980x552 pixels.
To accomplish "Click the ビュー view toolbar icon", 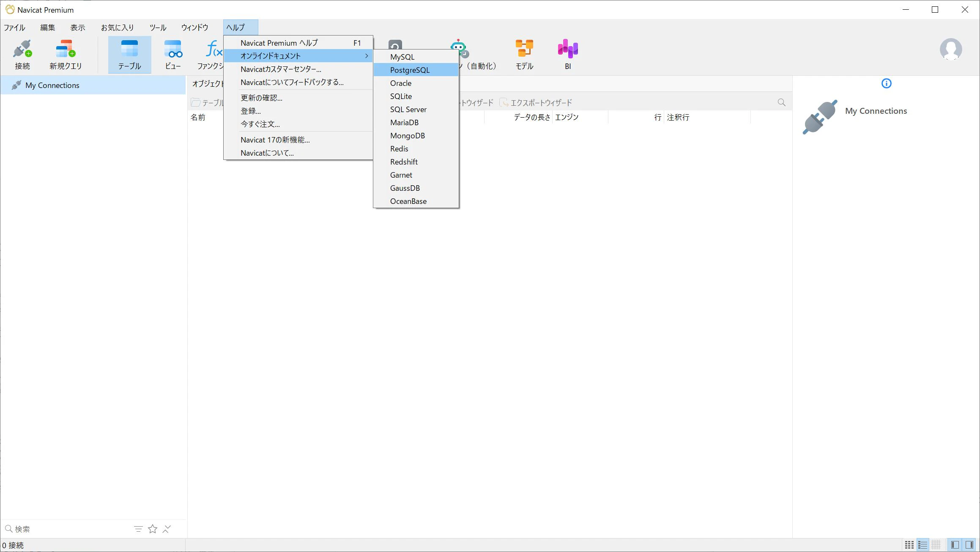I will [x=173, y=54].
